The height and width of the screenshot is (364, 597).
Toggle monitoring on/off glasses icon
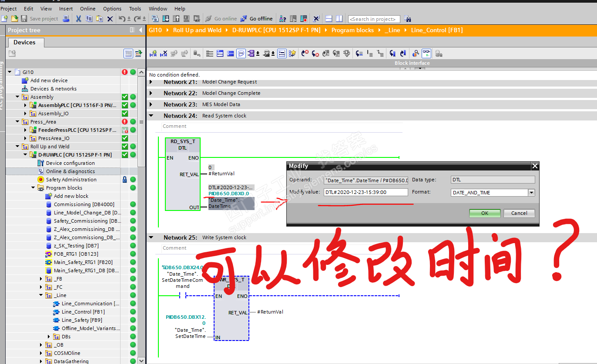tap(426, 53)
